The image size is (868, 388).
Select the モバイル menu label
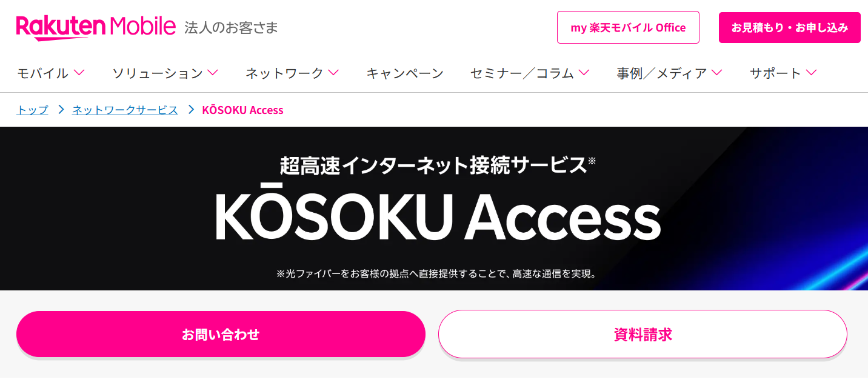tap(42, 73)
